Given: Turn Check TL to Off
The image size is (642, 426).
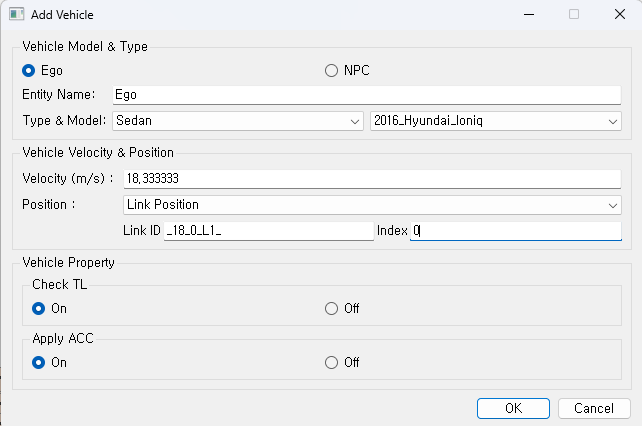Looking at the screenshot, I should pos(332,308).
